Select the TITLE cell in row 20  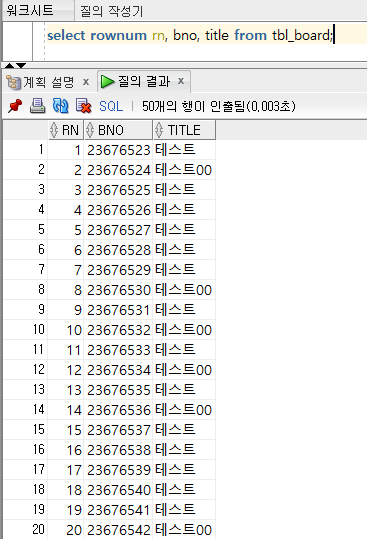(x=184, y=530)
